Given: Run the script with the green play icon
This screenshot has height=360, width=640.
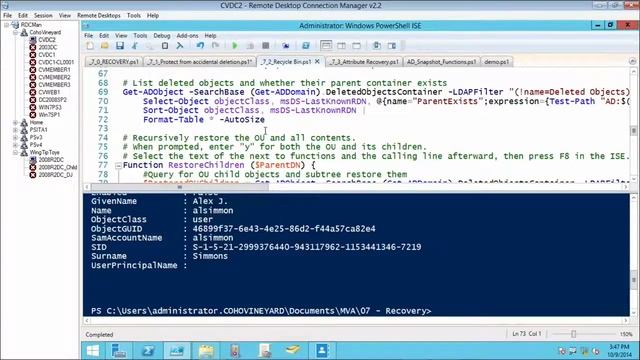Looking at the screenshot, I should click(235, 46).
